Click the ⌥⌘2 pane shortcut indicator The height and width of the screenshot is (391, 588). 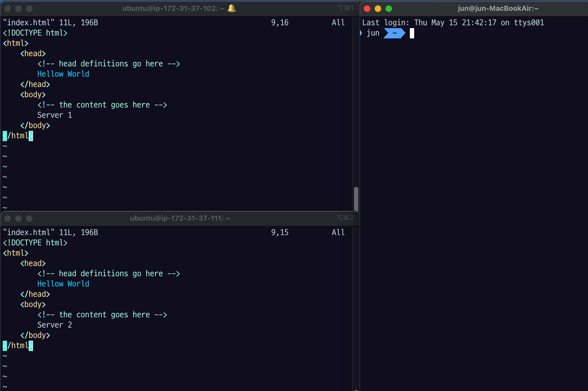(345, 218)
